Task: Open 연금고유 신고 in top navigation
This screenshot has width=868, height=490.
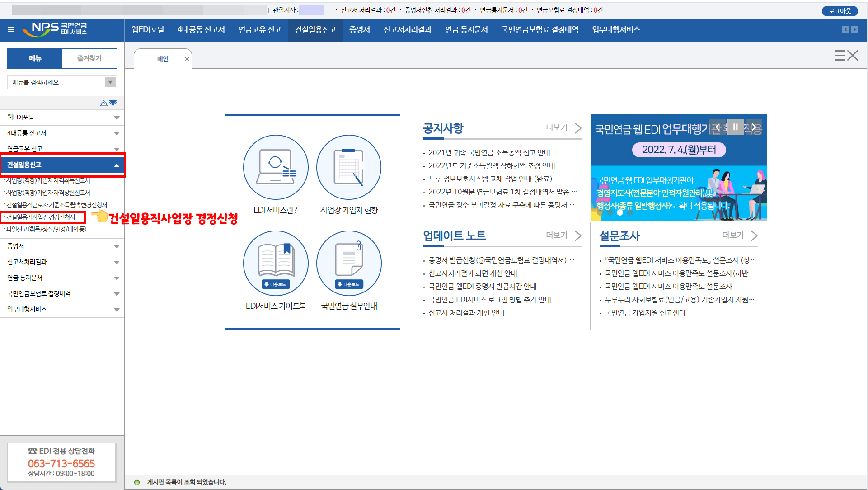Action: [x=260, y=30]
